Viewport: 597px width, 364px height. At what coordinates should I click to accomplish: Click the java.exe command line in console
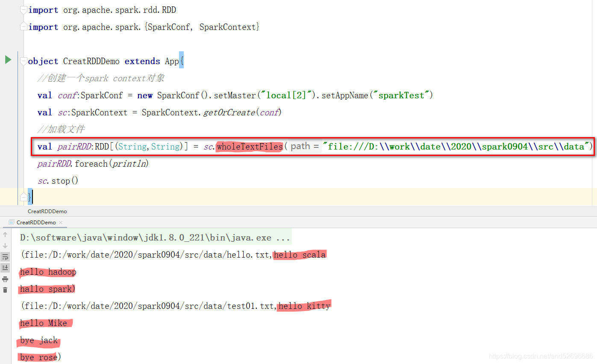(x=155, y=238)
